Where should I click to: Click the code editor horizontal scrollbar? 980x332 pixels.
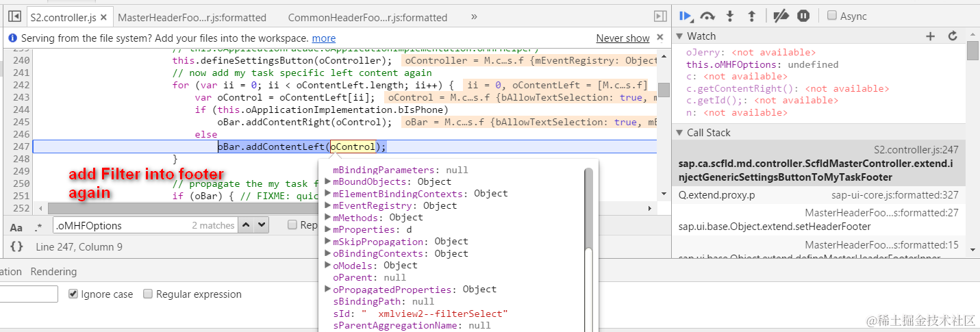[x=346, y=208]
